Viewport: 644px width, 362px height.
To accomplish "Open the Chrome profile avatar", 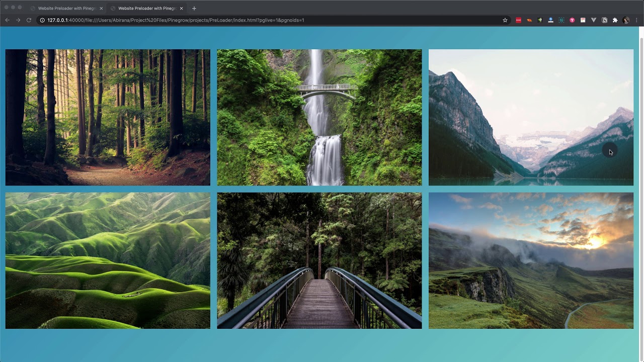I will coord(626,20).
